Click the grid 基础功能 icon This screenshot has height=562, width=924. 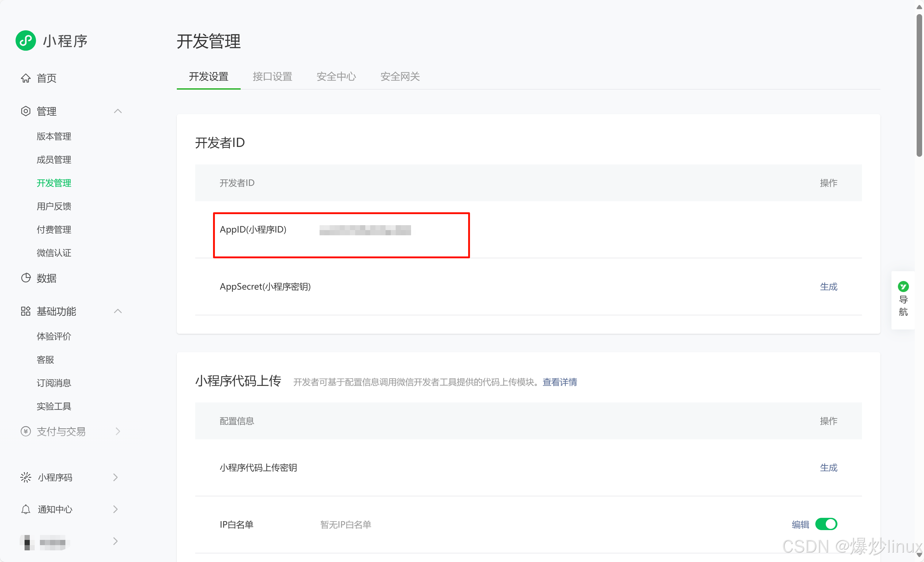tap(25, 311)
